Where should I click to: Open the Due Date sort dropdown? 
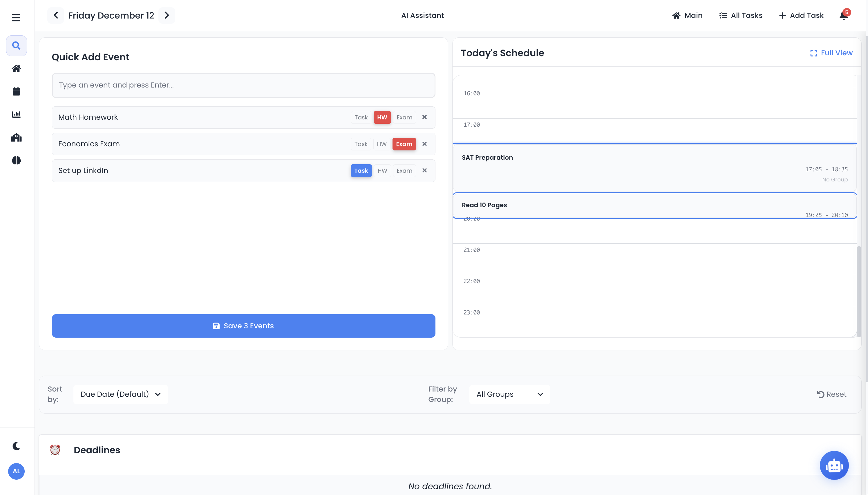click(120, 394)
